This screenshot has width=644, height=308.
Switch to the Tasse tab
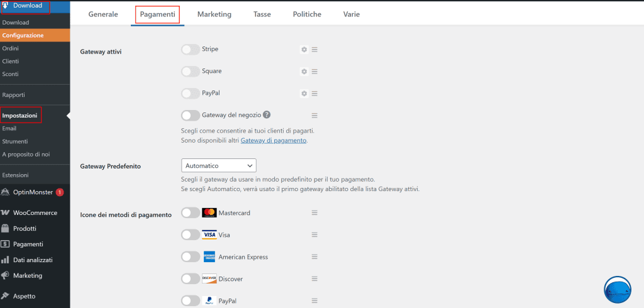pyautogui.click(x=262, y=14)
